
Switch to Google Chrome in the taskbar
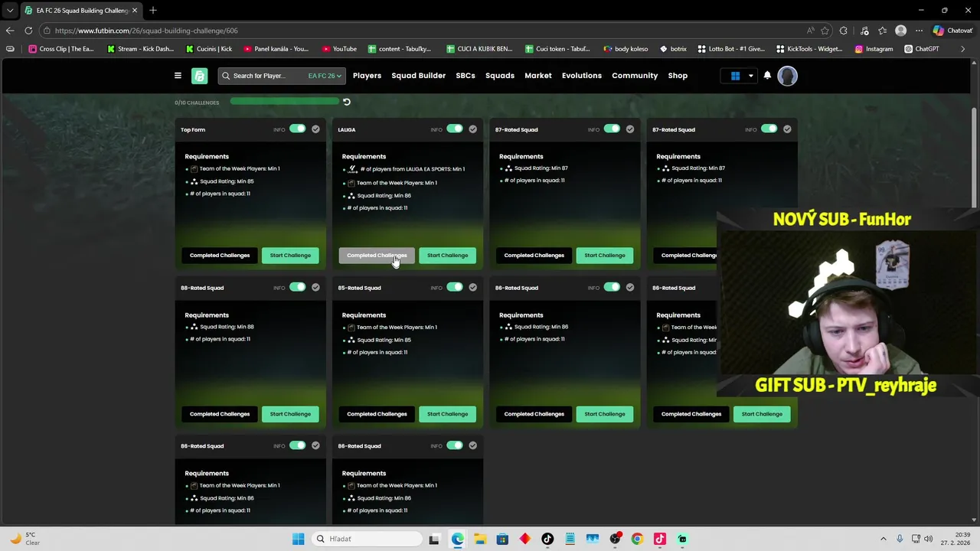pyautogui.click(x=637, y=539)
